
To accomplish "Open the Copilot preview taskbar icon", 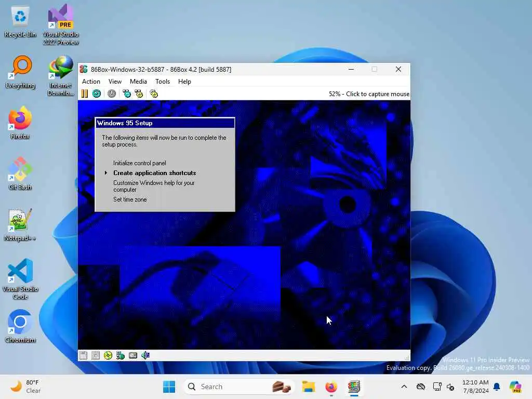I will pos(515,387).
